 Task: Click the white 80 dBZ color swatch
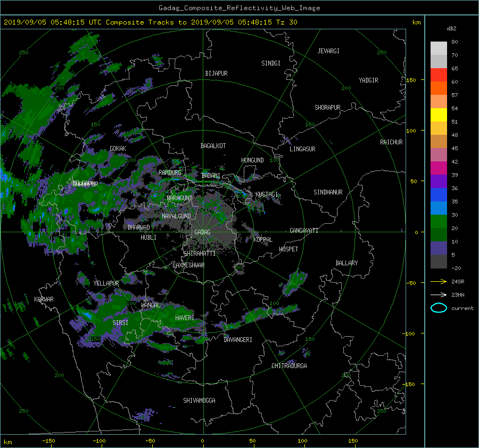(439, 48)
